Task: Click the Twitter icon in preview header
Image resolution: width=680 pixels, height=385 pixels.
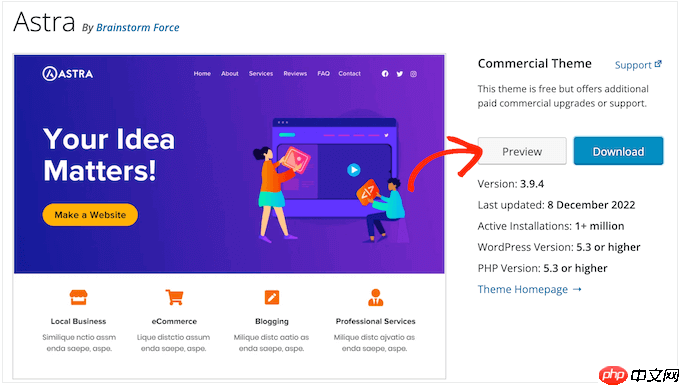Action: (399, 74)
